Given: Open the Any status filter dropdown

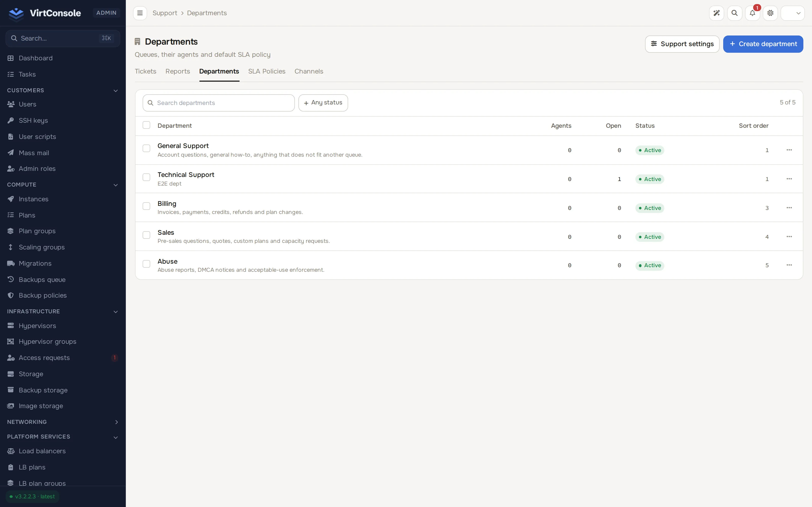Looking at the screenshot, I should pyautogui.click(x=323, y=103).
